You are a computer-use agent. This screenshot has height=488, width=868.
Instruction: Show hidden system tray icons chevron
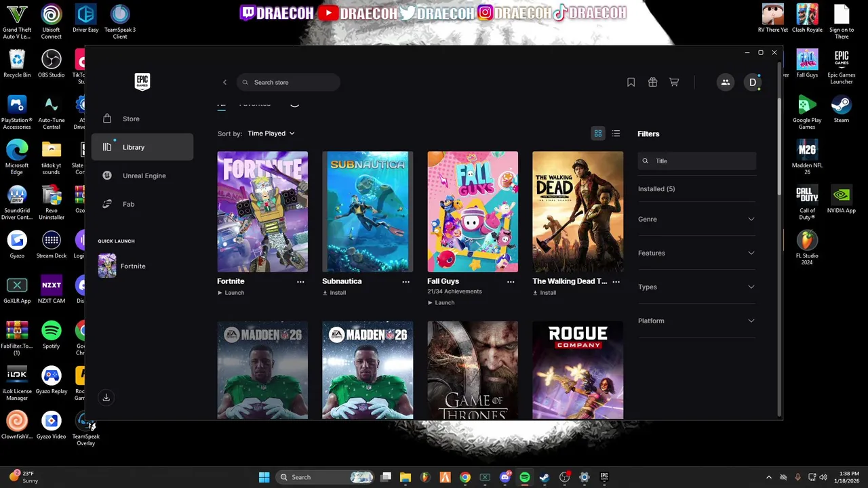pyautogui.click(x=768, y=477)
